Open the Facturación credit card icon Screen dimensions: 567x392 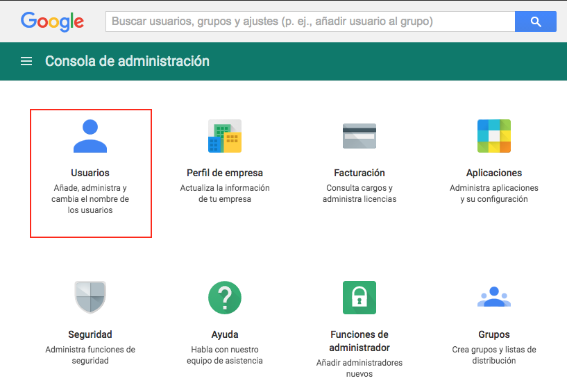tap(359, 136)
